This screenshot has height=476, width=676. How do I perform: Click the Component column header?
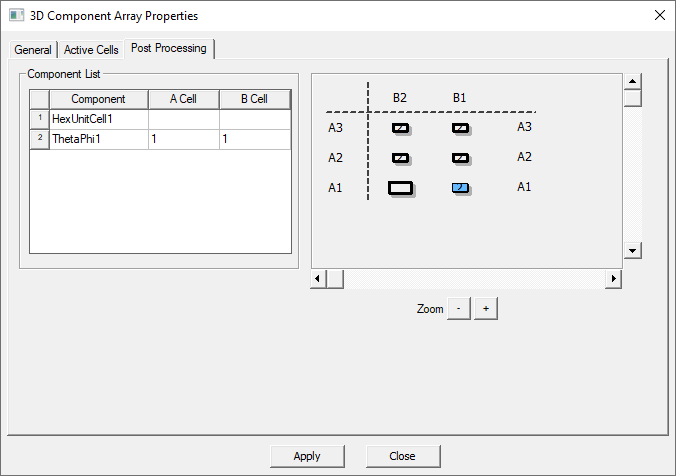98,99
